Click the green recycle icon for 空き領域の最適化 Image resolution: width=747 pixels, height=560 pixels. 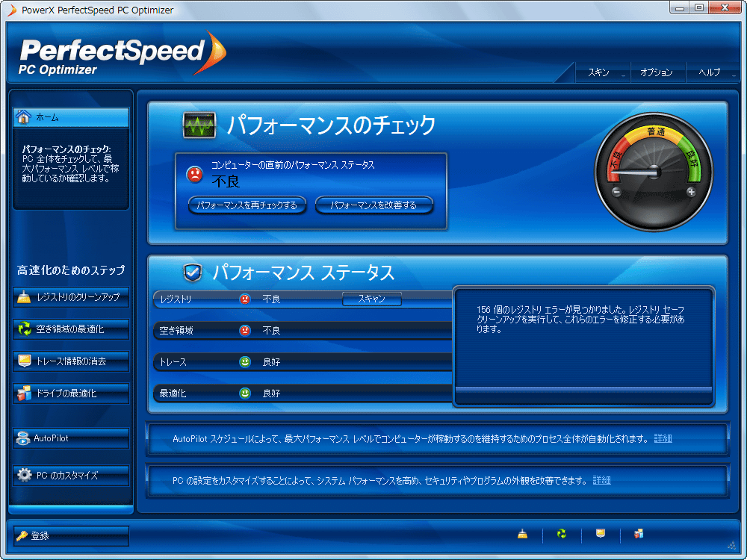24,329
